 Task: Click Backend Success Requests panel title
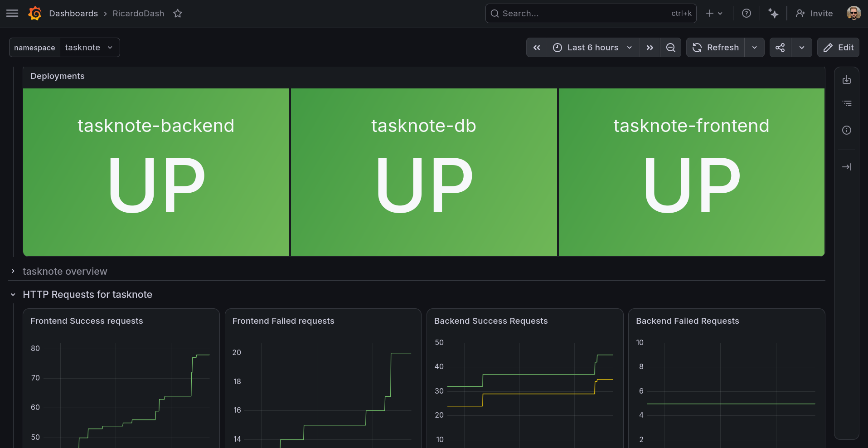point(491,321)
